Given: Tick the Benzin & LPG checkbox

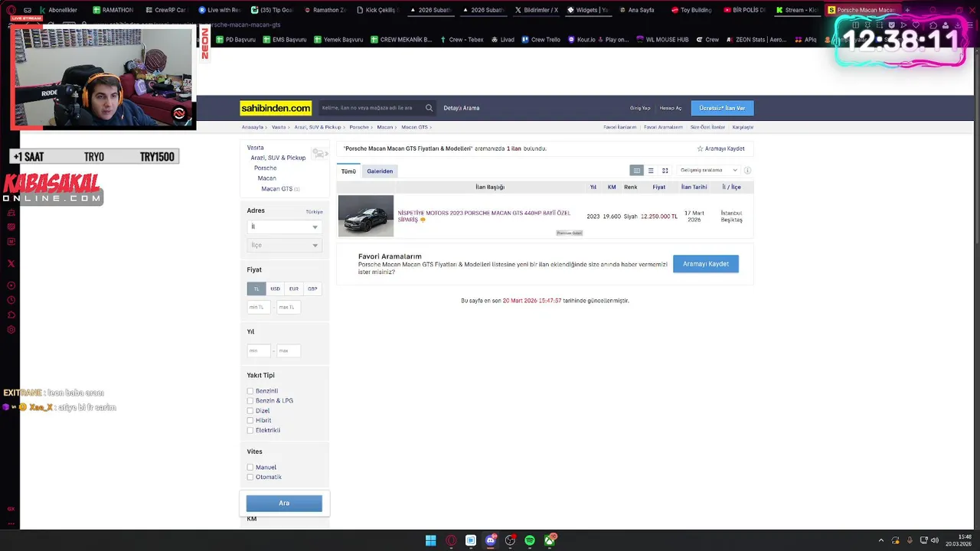Looking at the screenshot, I should click(250, 401).
